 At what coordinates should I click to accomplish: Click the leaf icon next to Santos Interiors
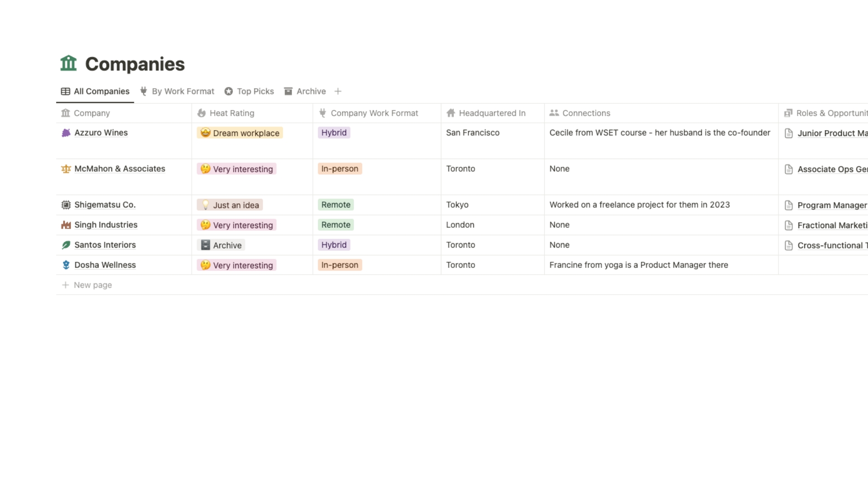click(x=66, y=244)
